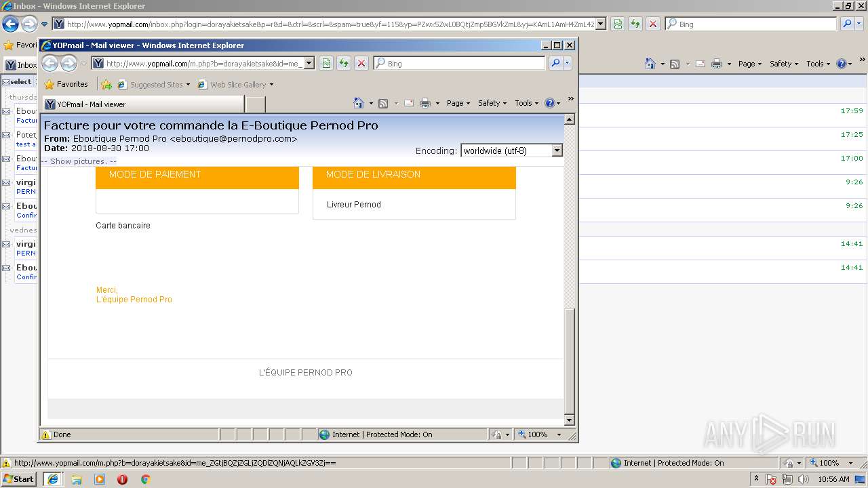Click Print icon in Mail viewer toolbar
Image resolution: width=868 pixels, height=488 pixels.
(425, 103)
